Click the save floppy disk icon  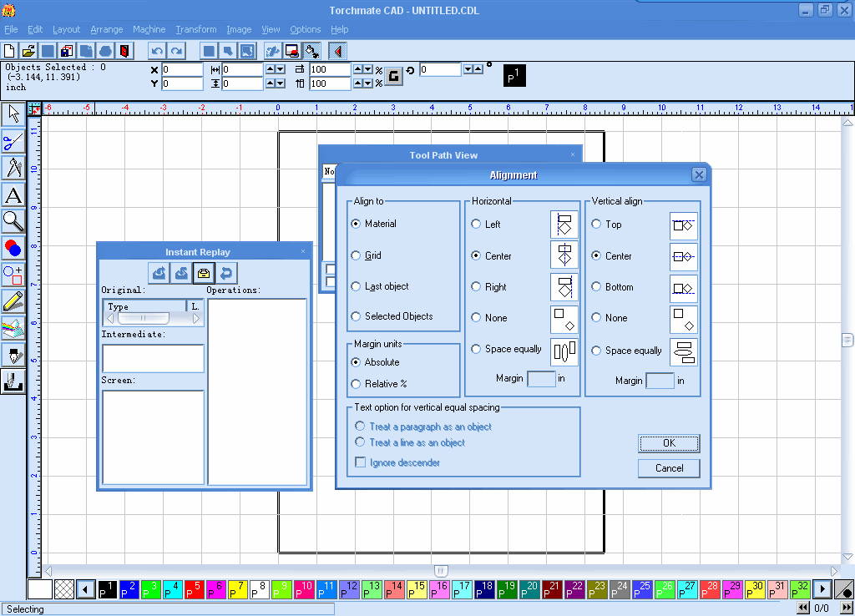pos(67,51)
